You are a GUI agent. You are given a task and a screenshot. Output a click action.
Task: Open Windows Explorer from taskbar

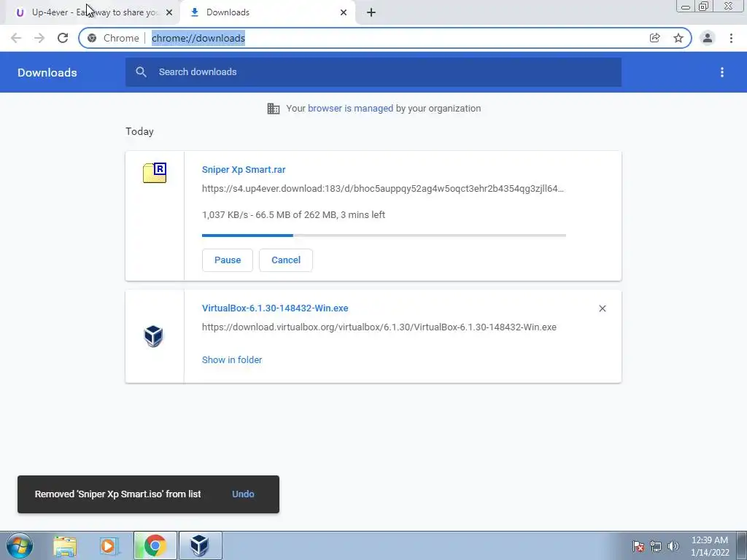65,545
